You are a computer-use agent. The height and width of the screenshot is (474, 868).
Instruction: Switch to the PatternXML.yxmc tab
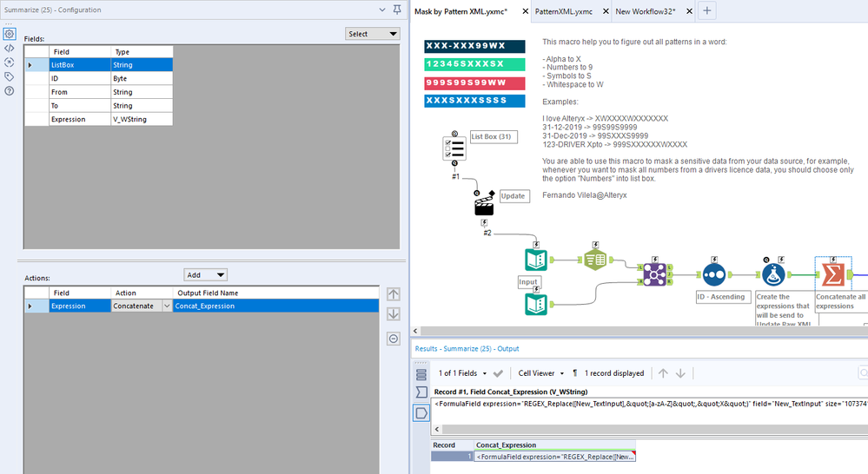point(564,11)
